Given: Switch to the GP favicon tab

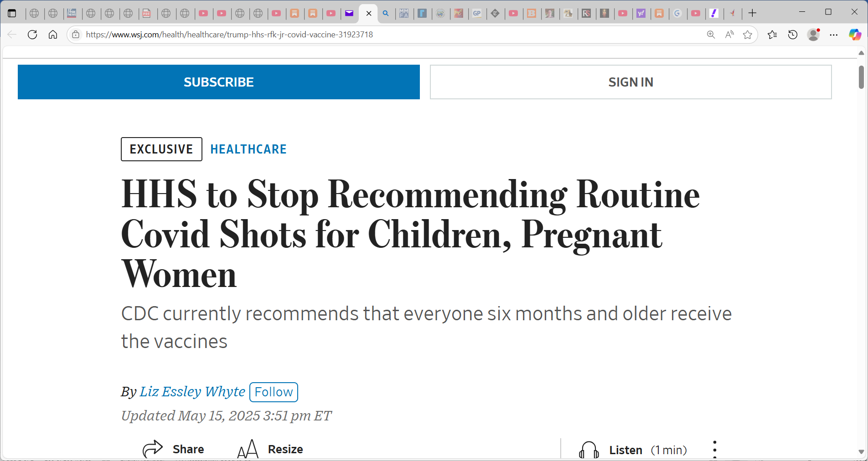Looking at the screenshot, I should pos(477,13).
